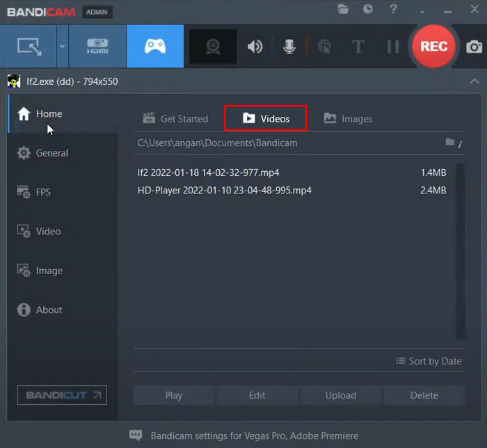487x448 pixels.
Task: Click the pause recording icon
Action: (x=393, y=47)
